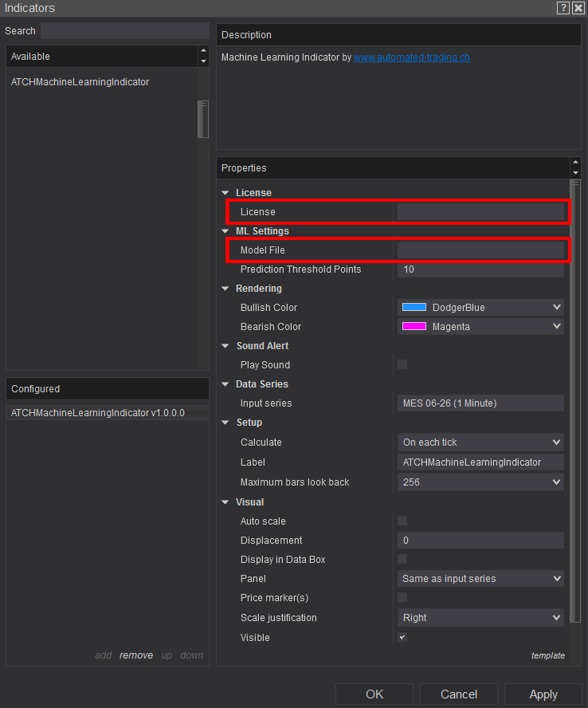Click the Apply button
Screen dimensions: 588x708
(543, 694)
